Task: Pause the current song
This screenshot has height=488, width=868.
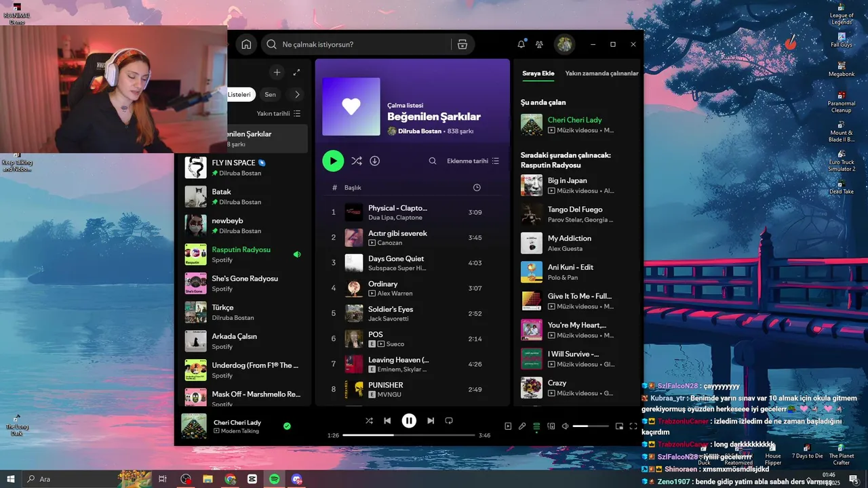Action: pyautogui.click(x=409, y=421)
